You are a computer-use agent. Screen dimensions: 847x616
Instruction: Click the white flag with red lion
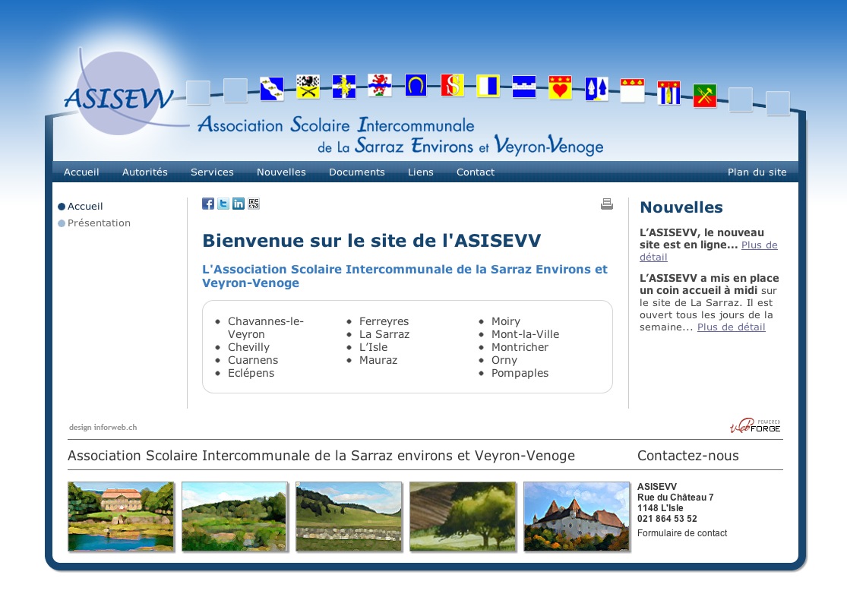point(380,85)
